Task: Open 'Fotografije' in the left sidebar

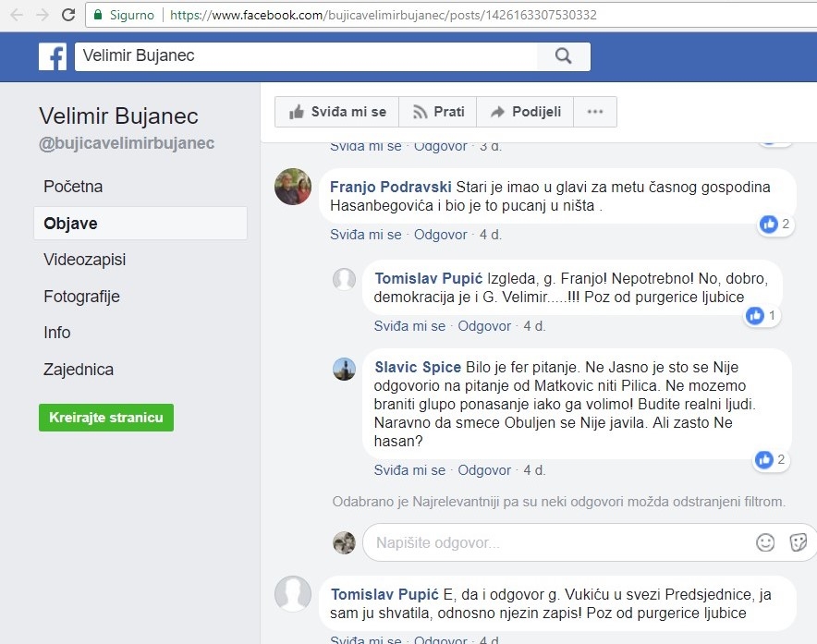Action: pos(81,297)
